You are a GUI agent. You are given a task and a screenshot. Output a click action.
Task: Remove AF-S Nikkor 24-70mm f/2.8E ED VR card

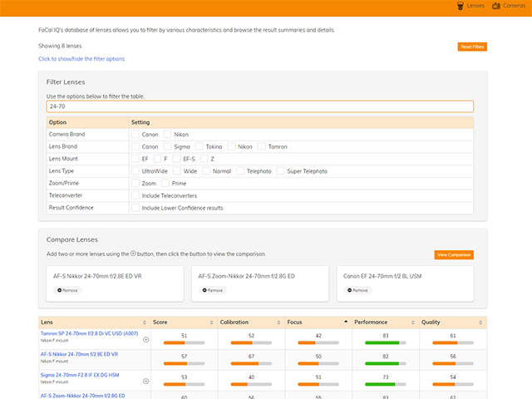coord(67,290)
